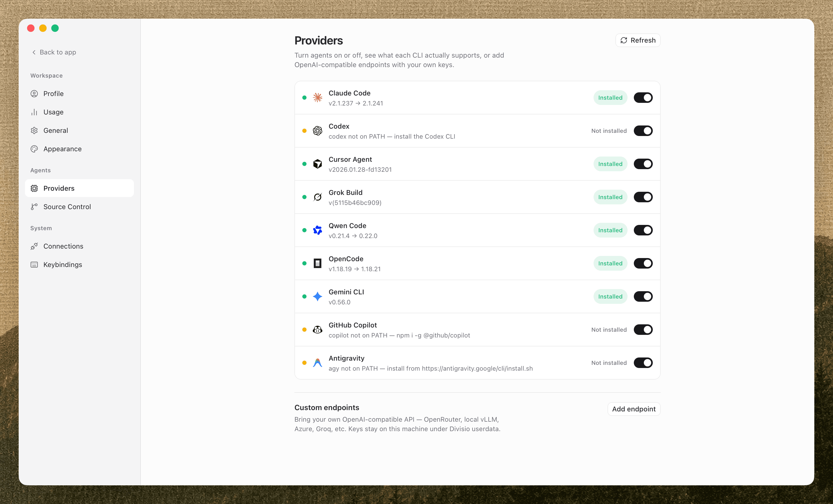Click Gemini CLI version v0.56.0
This screenshot has height=504, width=833.
pyautogui.click(x=339, y=302)
